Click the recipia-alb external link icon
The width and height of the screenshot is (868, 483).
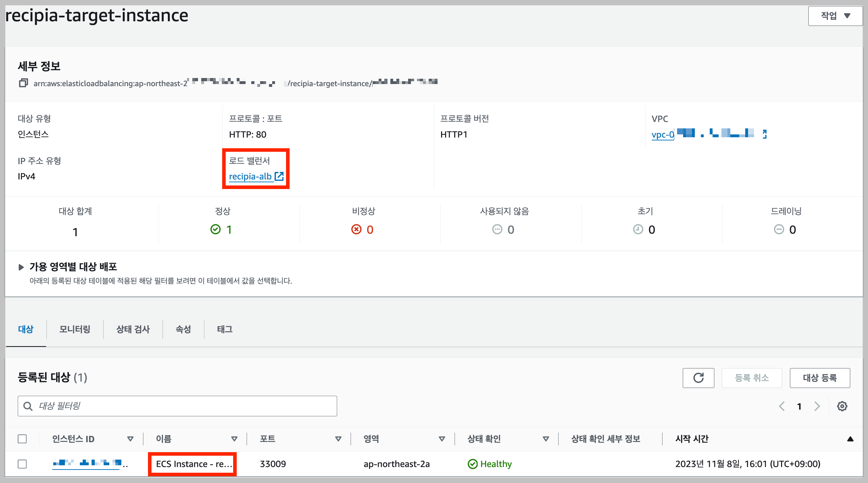(x=279, y=176)
